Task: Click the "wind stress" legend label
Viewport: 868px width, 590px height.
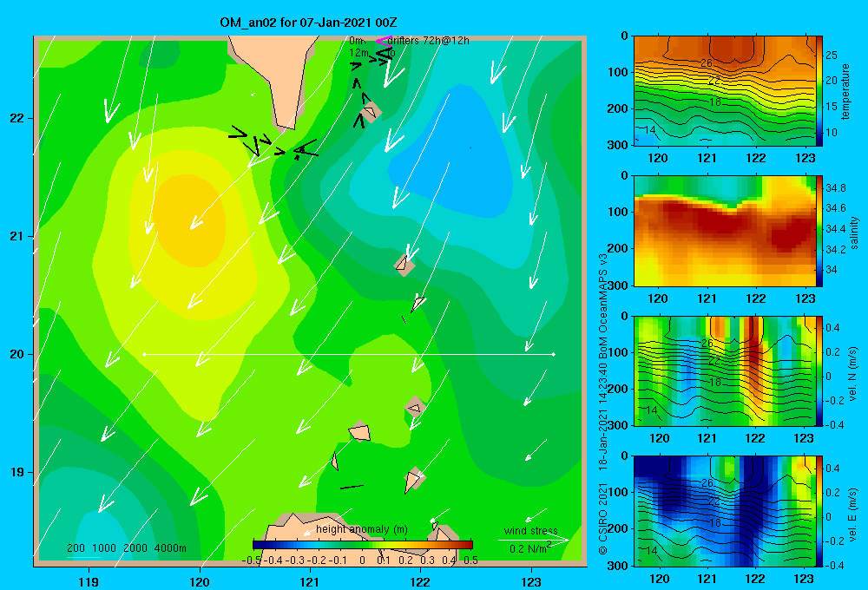Action: 531,530
